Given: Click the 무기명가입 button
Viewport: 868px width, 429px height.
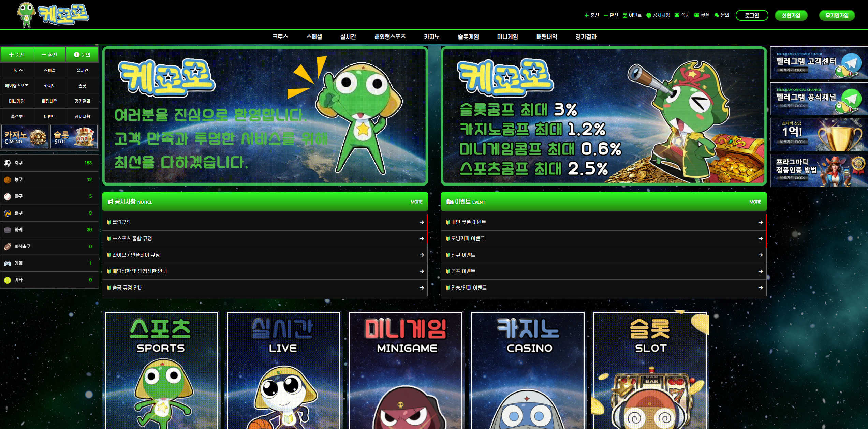Looking at the screenshot, I should (x=837, y=15).
